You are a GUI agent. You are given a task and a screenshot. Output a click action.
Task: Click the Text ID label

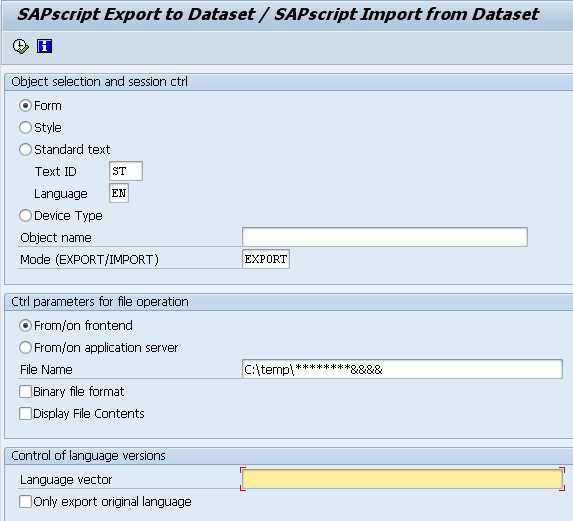click(56, 171)
